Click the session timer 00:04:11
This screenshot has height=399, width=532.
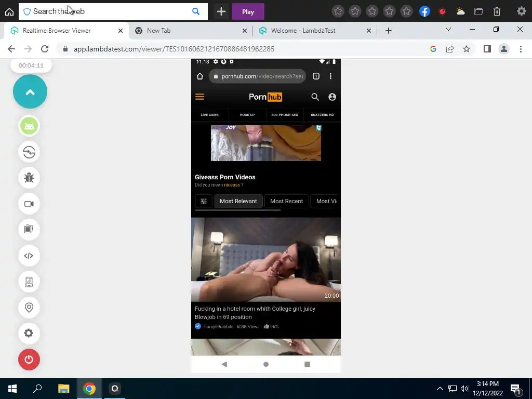pyautogui.click(x=31, y=65)
